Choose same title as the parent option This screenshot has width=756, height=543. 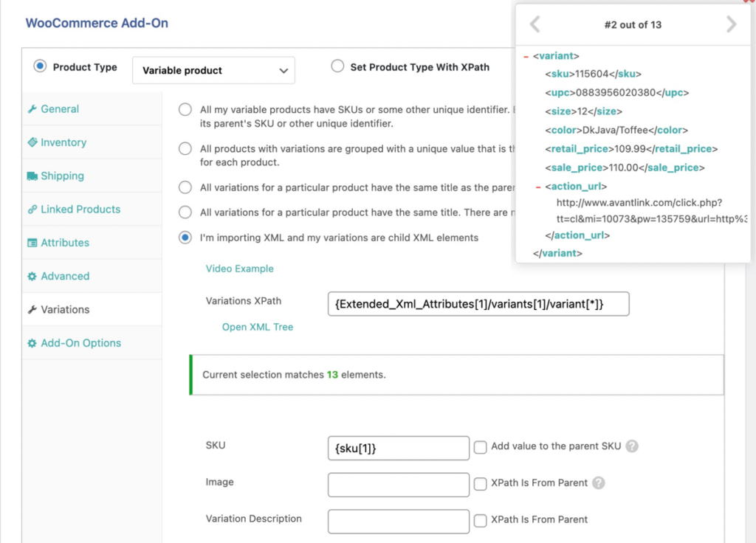(185, 187)
